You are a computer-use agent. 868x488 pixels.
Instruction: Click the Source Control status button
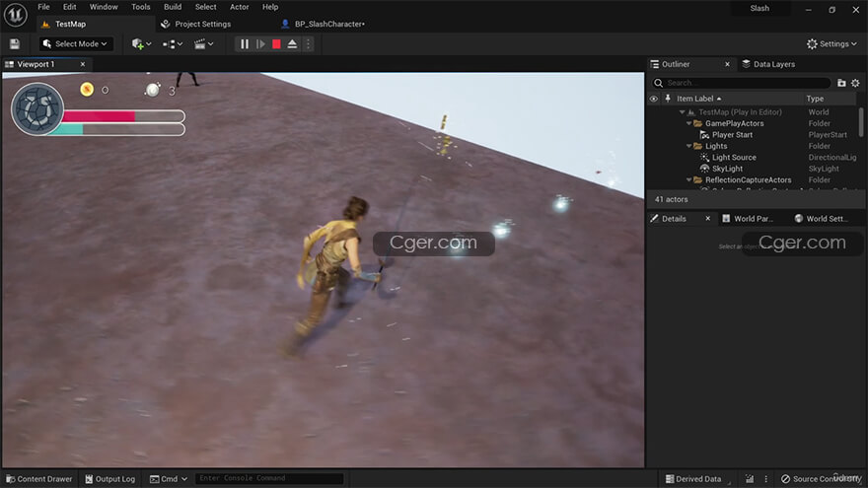[x=821, y=478]
